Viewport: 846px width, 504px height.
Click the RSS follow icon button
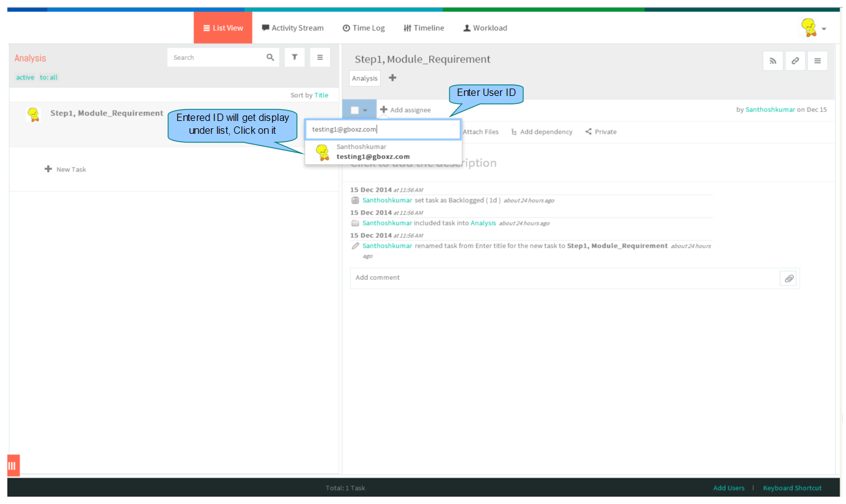[773, 60]
